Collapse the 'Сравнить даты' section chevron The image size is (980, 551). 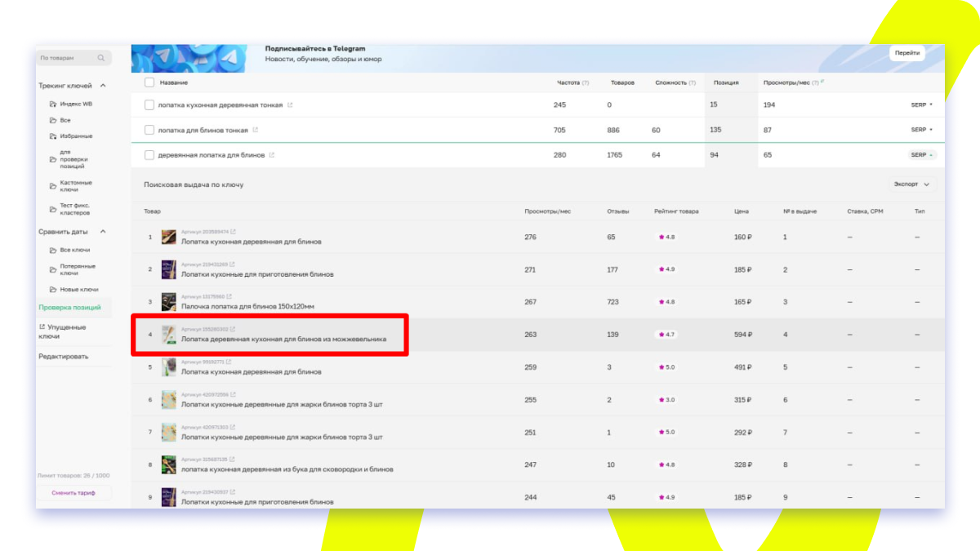pyautogui.click(x=103, y=232)
